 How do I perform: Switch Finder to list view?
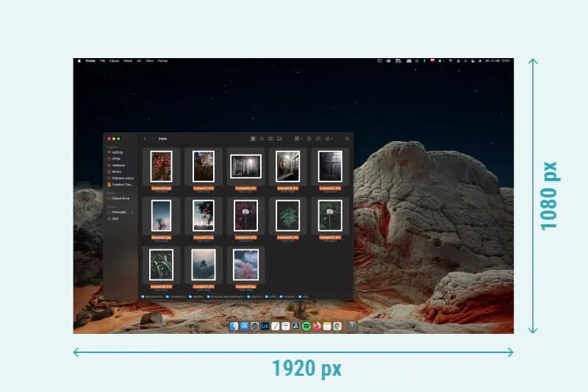pyautogui.click(x=261, y=138)
